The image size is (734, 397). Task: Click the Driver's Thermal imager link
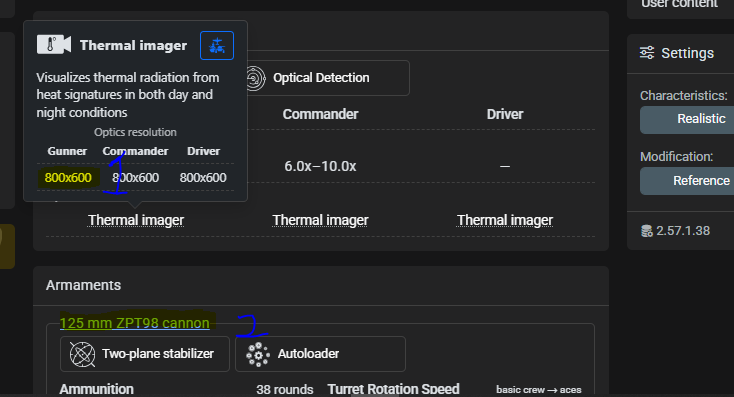[505, 220]
